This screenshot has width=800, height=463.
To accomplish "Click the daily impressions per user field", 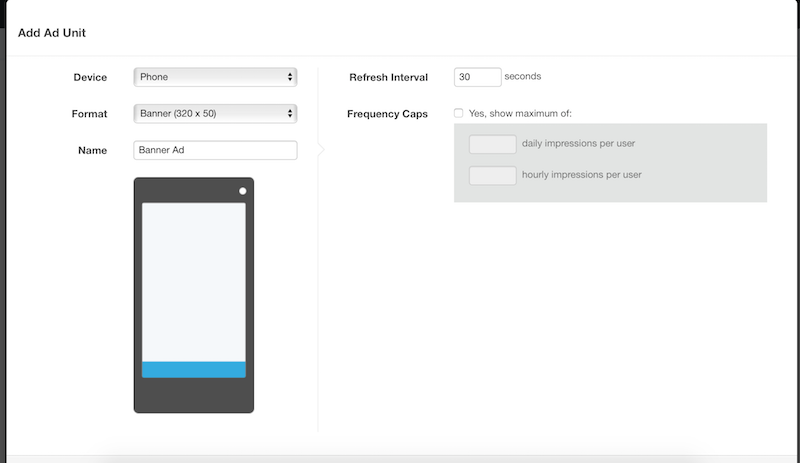I will 493,144.
